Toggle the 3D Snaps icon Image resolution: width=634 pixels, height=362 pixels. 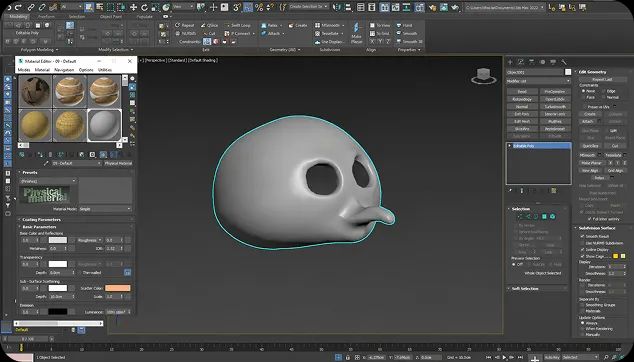(237, 7)
